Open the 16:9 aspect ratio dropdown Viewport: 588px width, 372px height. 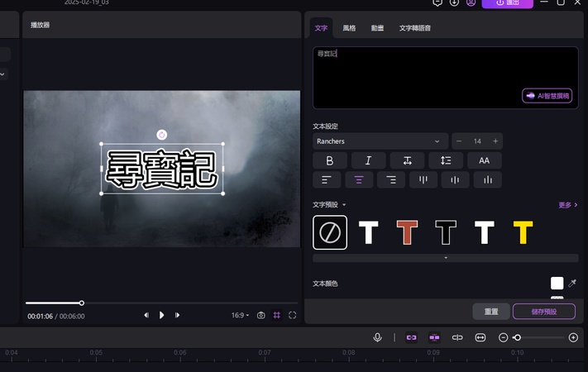(x=240, y=316)
